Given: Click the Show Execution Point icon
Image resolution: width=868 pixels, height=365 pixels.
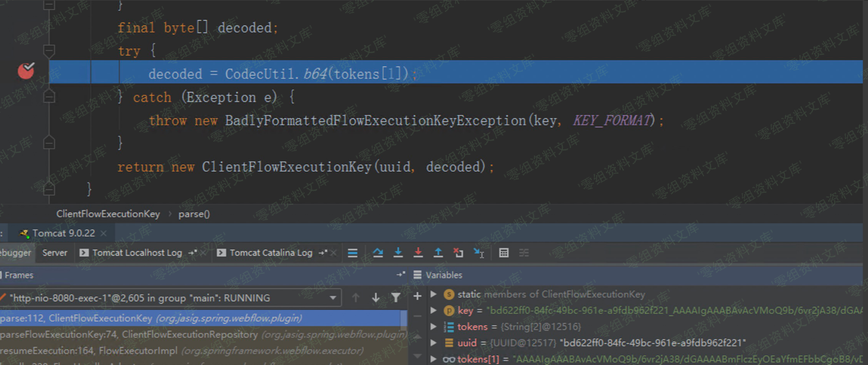Looking at the screenshot, I should 353,253.
